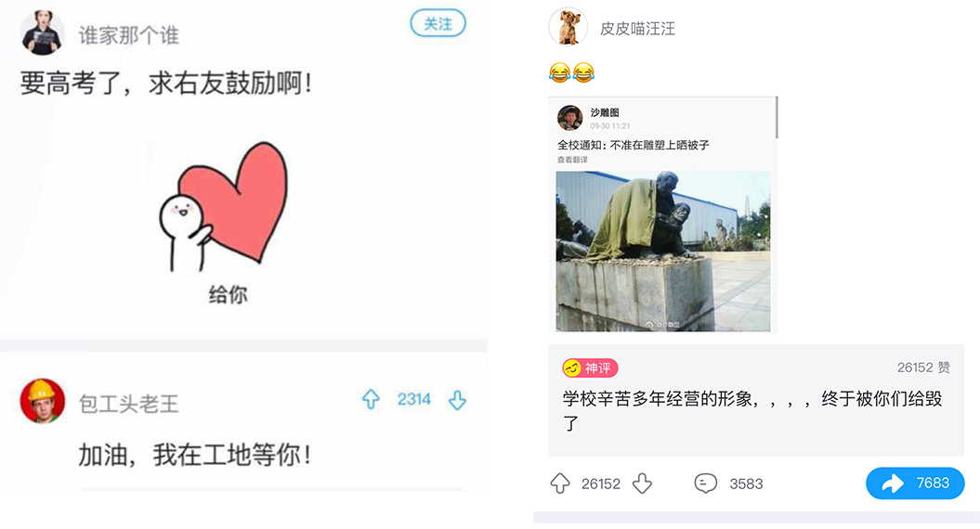The width and height of the screenshot is (980, 529).
Task: Open 包工头老王's hard-hat avatar
Action: click(42, 401)
